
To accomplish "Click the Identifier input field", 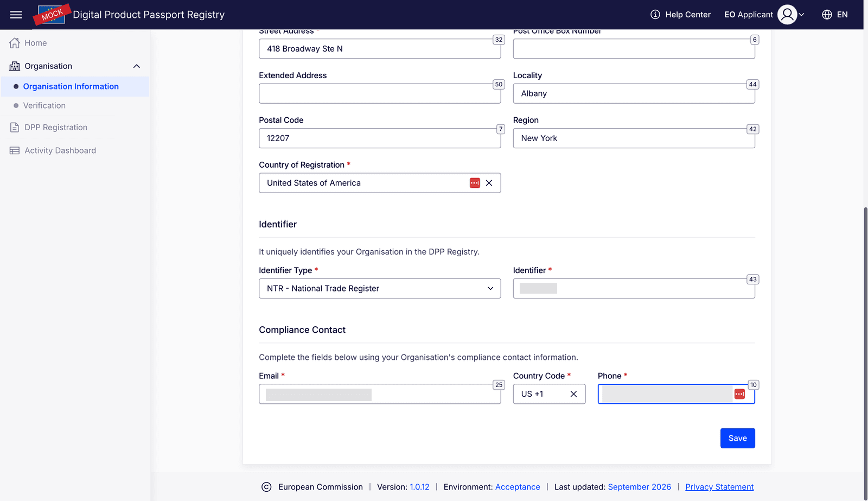I will (634, 288).
